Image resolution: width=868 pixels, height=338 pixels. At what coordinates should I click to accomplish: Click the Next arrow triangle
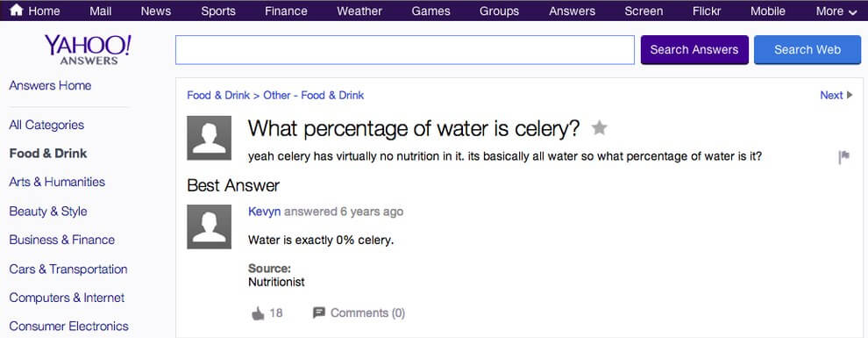click(850, 96)
